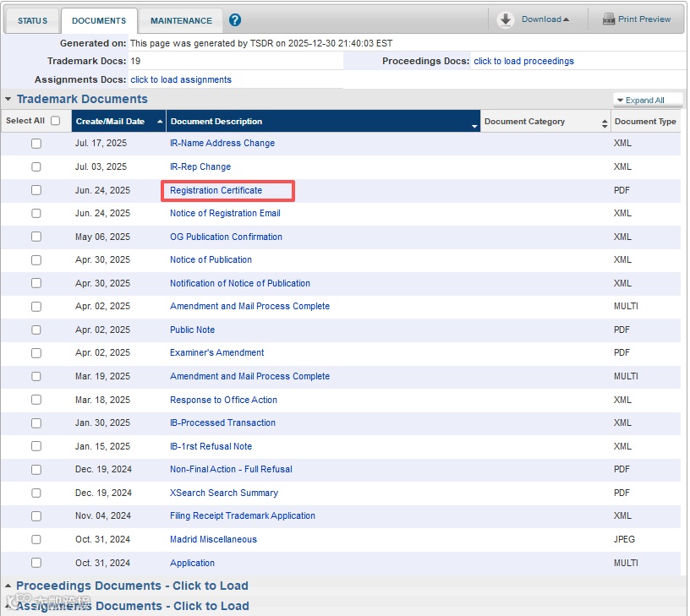Check the Select All checkbox
The image size is (690, 616).
[x=56, y=121]
